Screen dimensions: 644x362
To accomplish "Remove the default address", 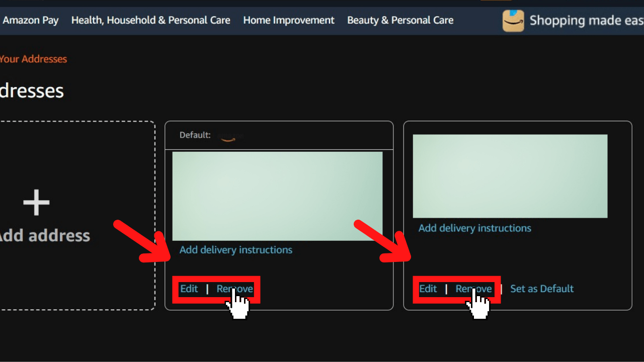I will coord(234,289).
